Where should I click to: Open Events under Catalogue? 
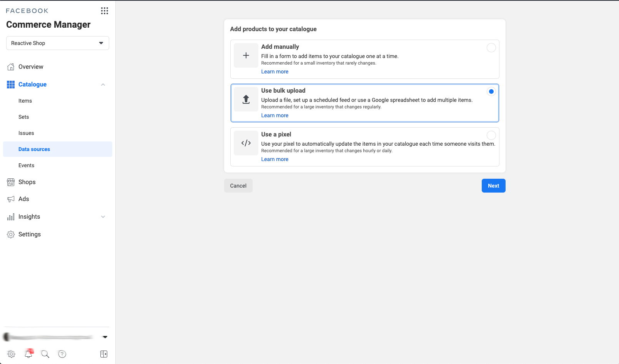click(x=26, y=165)
